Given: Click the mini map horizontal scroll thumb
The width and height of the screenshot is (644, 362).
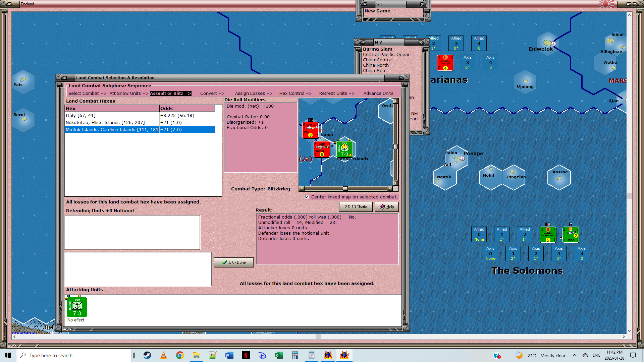Looking at the screenshot, I should [x=345, y=189].
